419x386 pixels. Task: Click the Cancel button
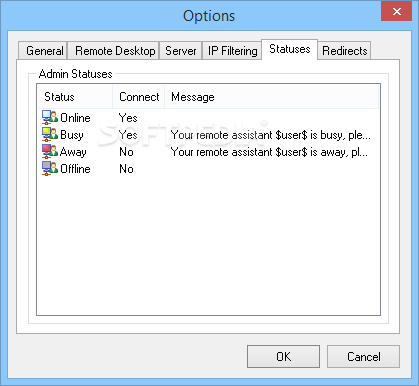point(363,357)
